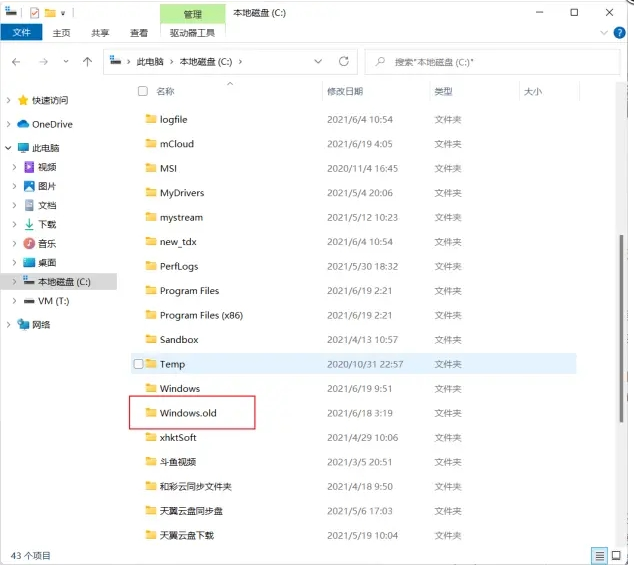Viewport: 634px width, 566px height.
Task: Check the box beside Temp folder
Action: pyautogui.click(x=139, y=364)
